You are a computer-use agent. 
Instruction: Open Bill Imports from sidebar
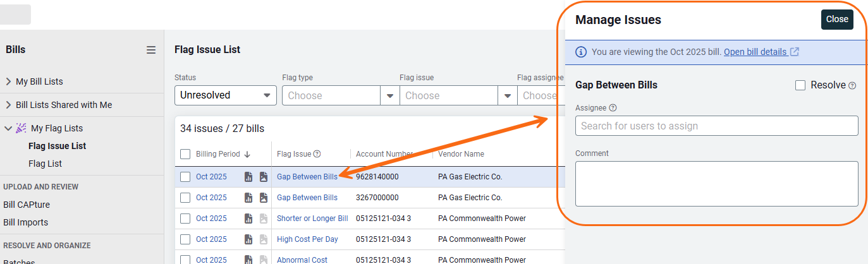pos(25,222)
